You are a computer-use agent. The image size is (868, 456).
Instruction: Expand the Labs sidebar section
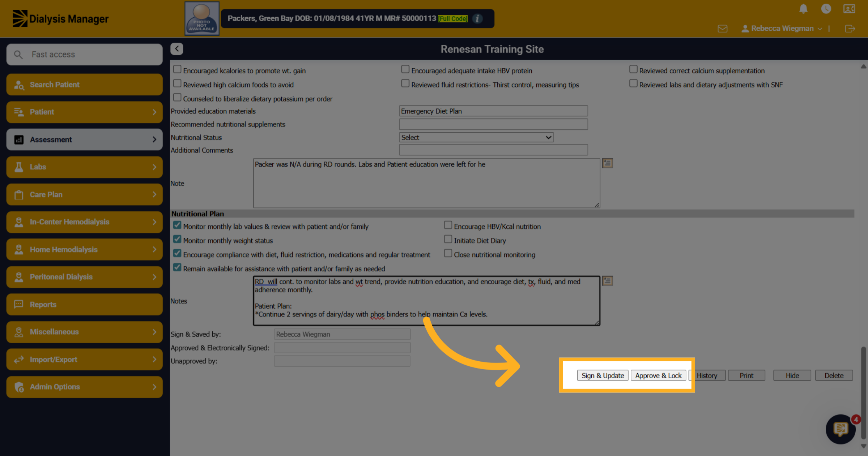[84, 167]
